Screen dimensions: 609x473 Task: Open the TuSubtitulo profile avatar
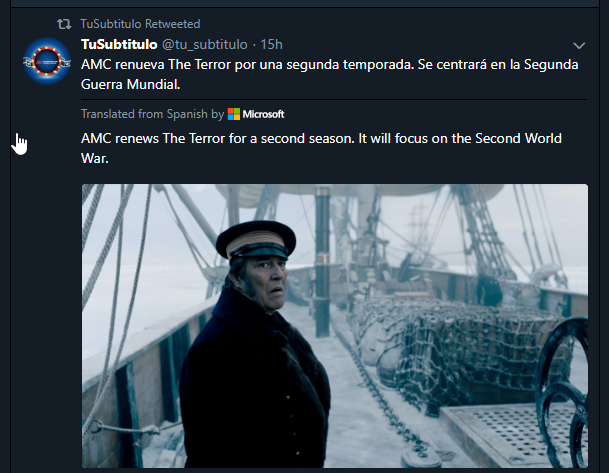coord(47,61)
